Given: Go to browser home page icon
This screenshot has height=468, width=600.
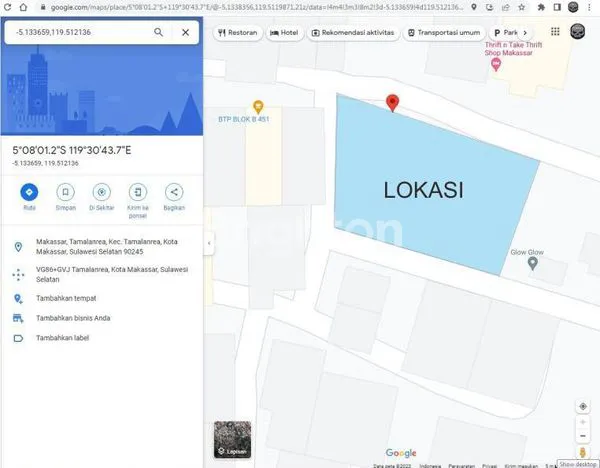Looking at the screenshot, I should [x=23, y=7].
